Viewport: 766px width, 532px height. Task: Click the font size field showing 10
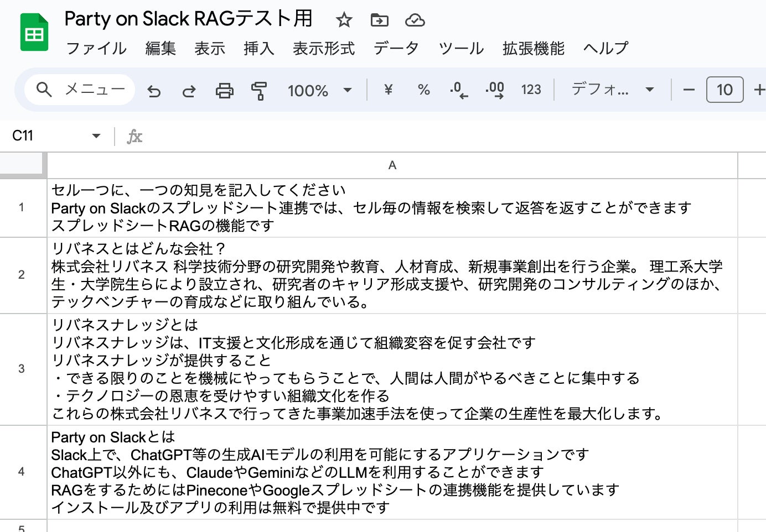click(724, 90)
